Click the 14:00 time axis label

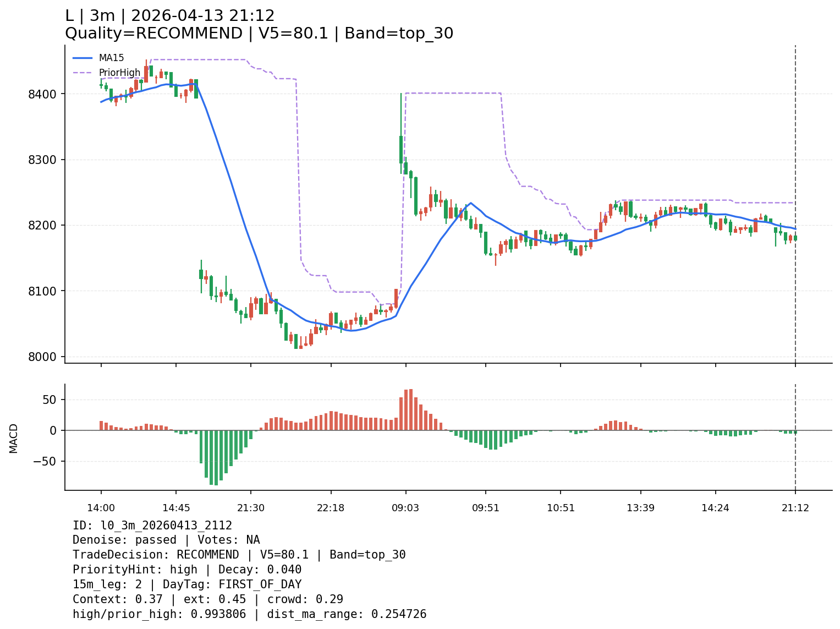(101, 508)
